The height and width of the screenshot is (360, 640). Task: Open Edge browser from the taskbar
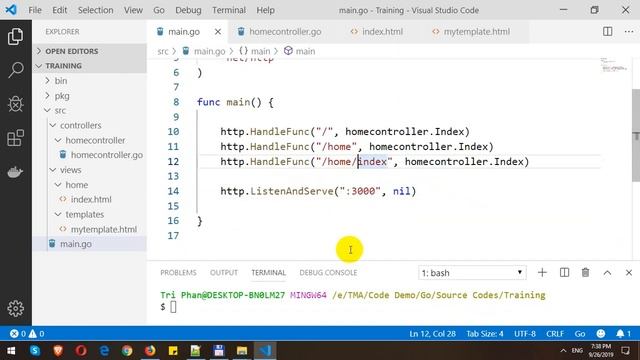coord(104,351)
